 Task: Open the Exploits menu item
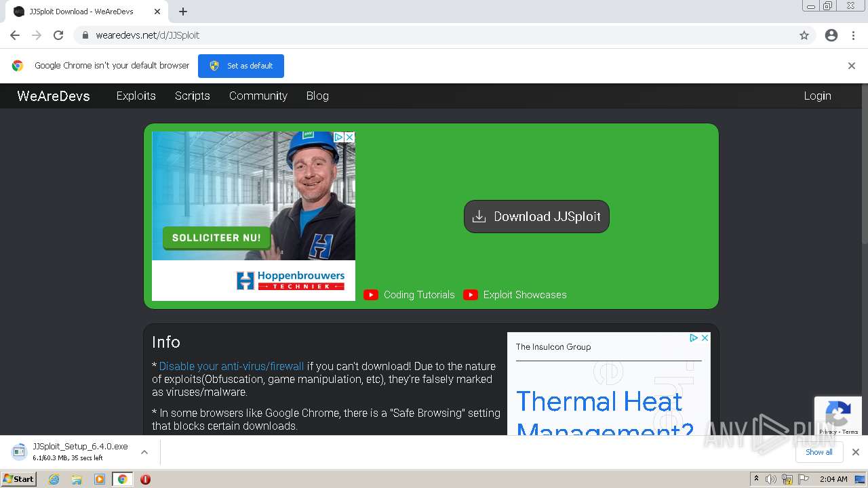tap(136, 96)
